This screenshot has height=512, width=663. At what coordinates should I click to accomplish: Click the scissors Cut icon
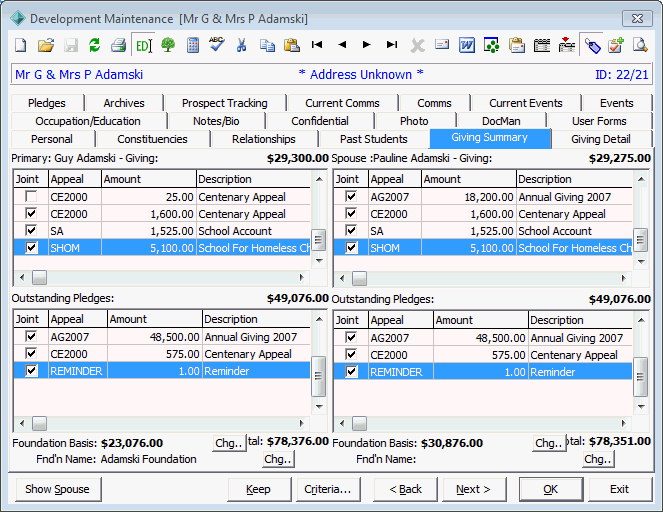(241, 45)
